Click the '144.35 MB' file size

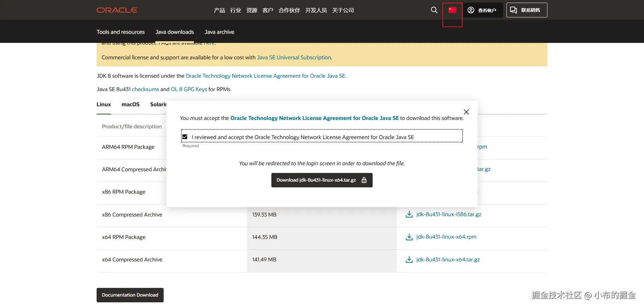265,237
